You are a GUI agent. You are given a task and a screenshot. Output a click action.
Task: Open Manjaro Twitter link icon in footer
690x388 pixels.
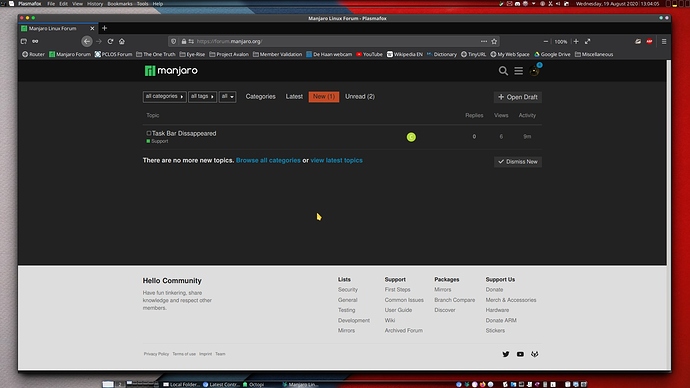(x=506, y=354)
